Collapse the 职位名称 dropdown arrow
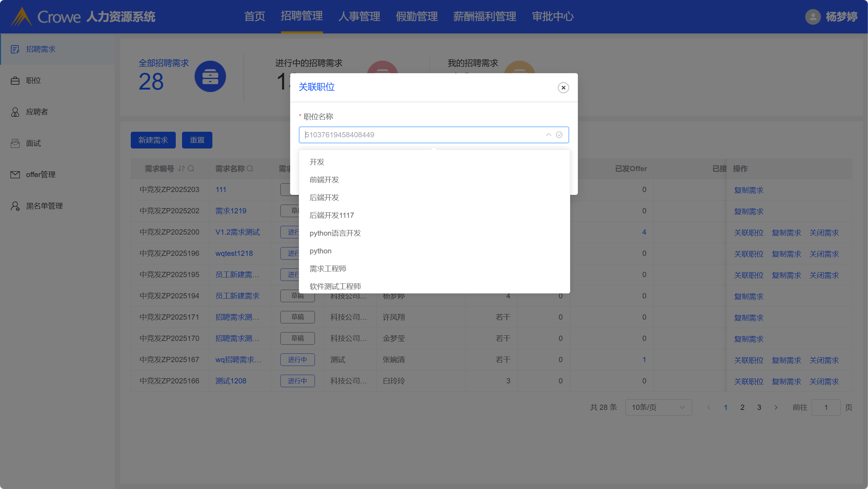 coord(549,135)
